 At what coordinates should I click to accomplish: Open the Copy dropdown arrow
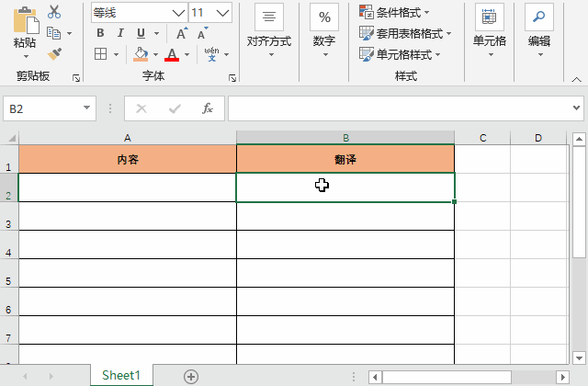pyautogui.click(x=70, y=33)
